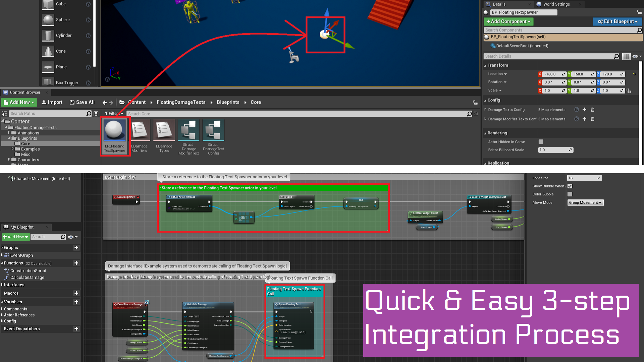Viewport: 644px width, 362px height.
Task: Uncheck Show Bubble When Zoomed checkbox
Action: point(570,186)
